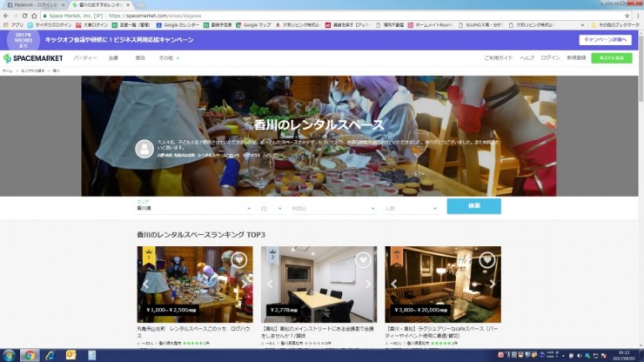The width and height of the screenshot is (644, 362).
Task: Click the SPACEMARKET logo
Action: (x=33, y=58)
